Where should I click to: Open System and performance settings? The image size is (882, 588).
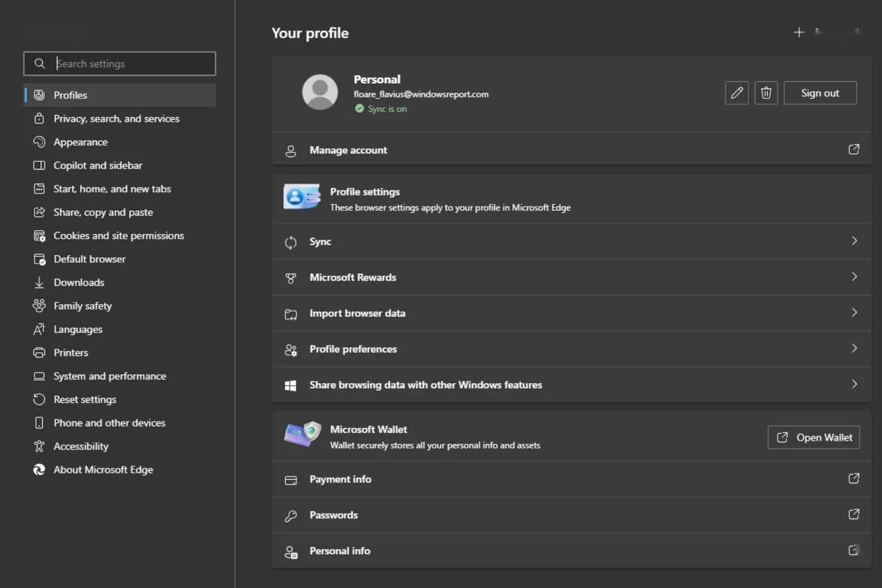tap(120, 376)
